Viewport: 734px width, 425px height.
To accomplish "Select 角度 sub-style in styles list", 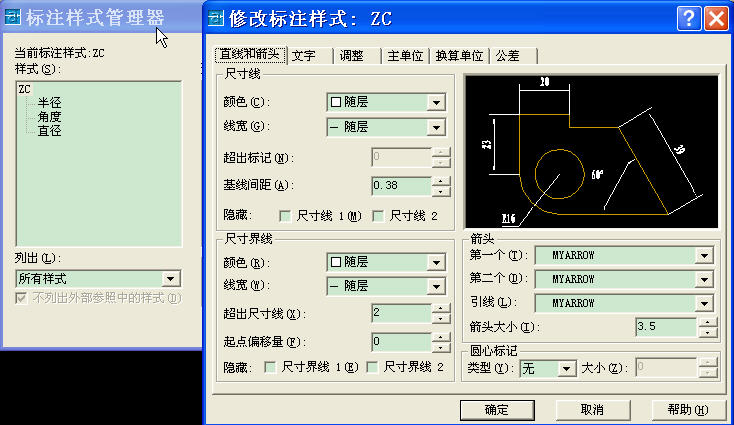I will pos(50,117).
